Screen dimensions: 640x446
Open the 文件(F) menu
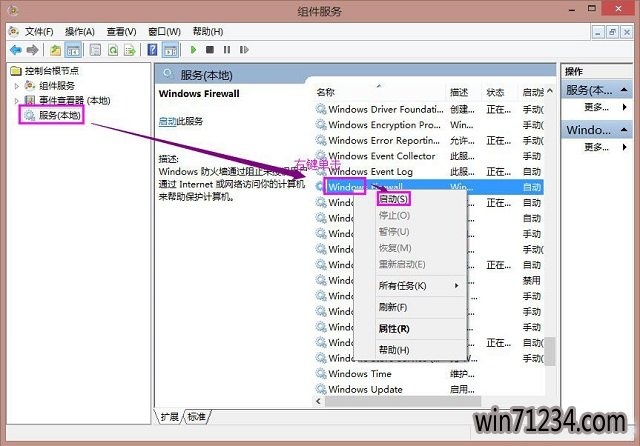pyautogui.click(x=39, y=31)
